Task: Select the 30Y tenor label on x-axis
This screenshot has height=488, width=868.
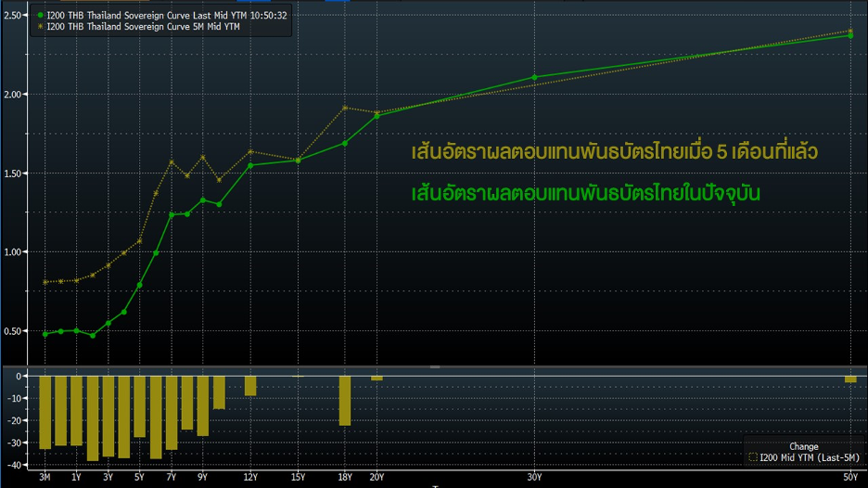Action: (535, 477)
